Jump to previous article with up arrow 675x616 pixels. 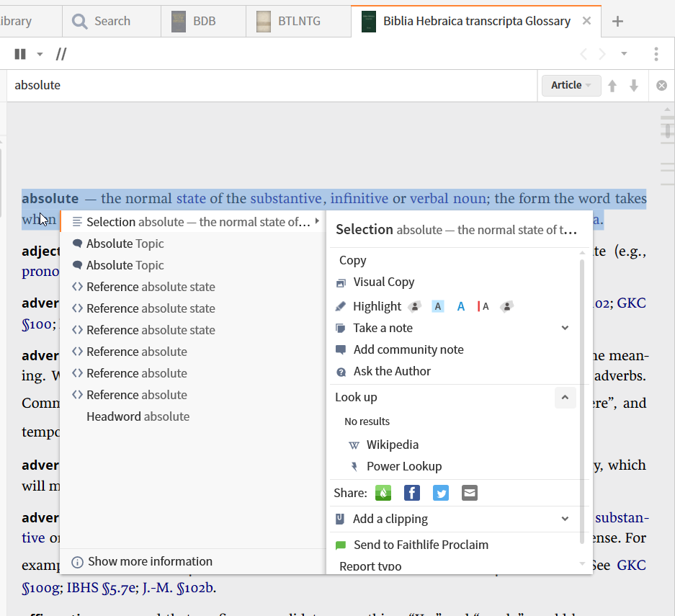tap(612, 86)
